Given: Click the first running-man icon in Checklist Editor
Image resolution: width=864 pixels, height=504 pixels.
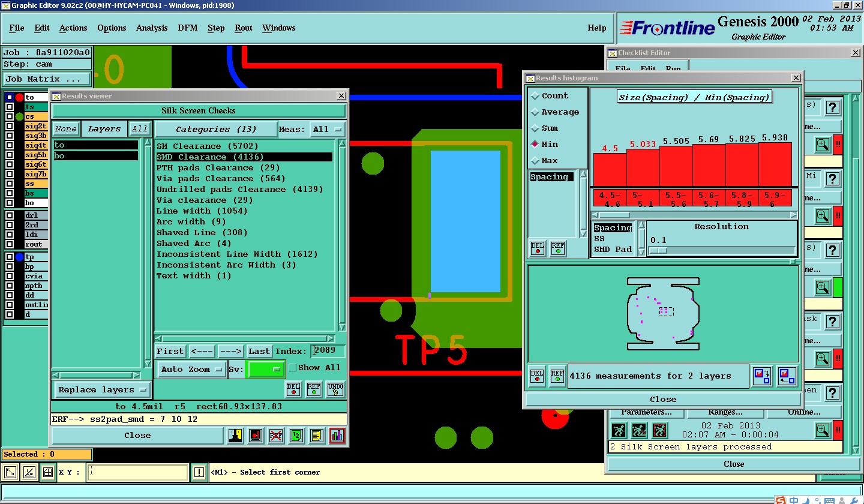Looking at the screenshot, I should click(x=619, y=430).
